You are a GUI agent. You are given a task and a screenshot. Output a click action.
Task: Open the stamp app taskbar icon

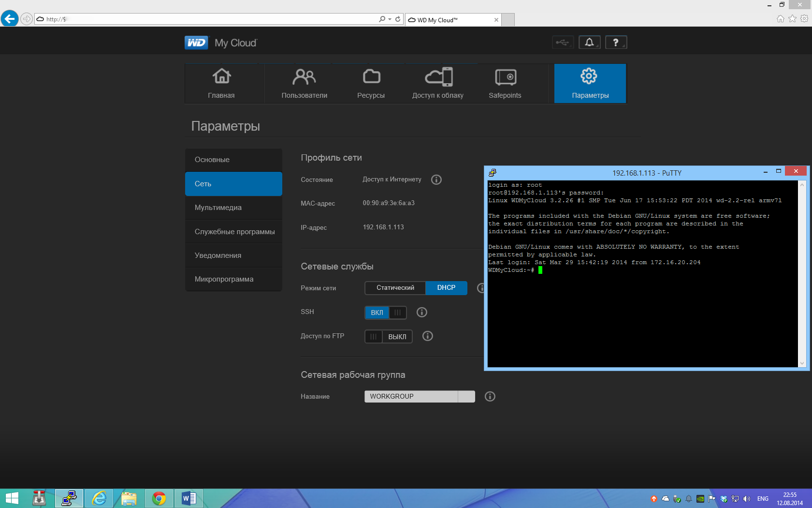coord(39,498)
